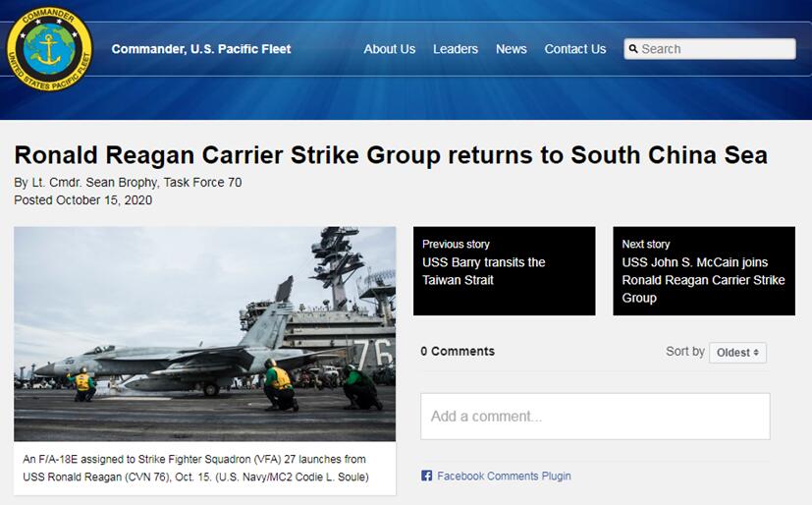Click the author byline Lt. Cmdr. Sean Brophy
This screenshot has height=505, width=812.
[x=128, y=183]
